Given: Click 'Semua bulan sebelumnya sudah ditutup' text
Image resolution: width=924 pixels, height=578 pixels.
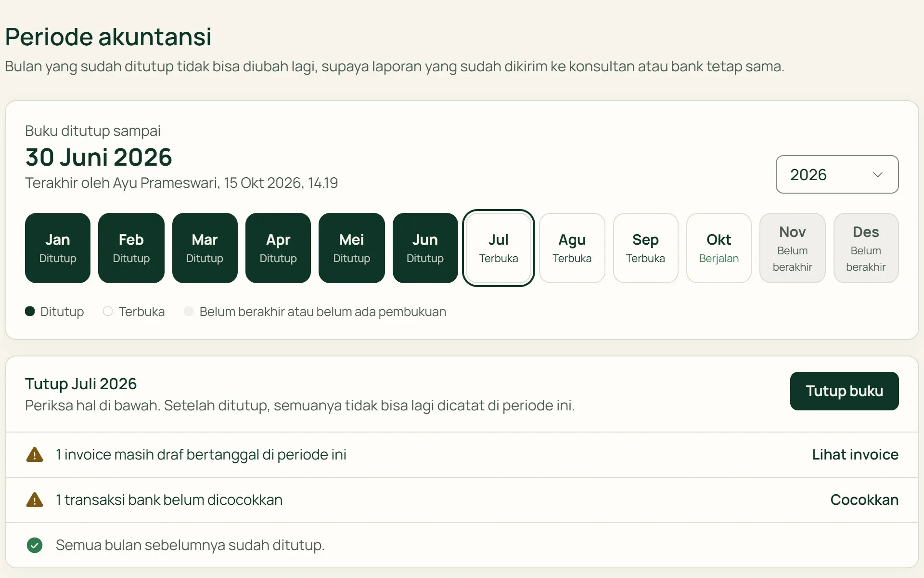Looking at the screenshot, I should pyautogui.click(x=190, y=545).
